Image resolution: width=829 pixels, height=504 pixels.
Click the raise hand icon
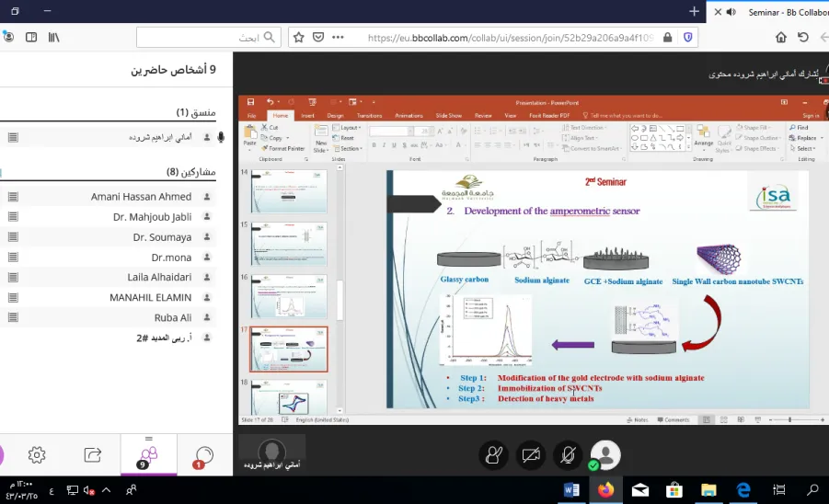coord(494,455)
